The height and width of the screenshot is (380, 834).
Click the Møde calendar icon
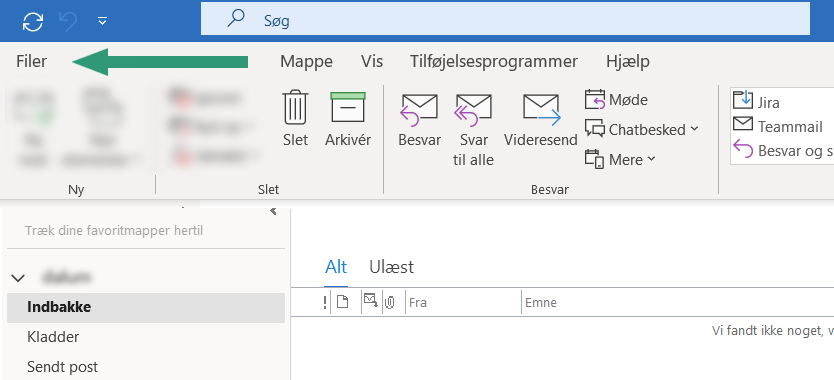point(595,100)
